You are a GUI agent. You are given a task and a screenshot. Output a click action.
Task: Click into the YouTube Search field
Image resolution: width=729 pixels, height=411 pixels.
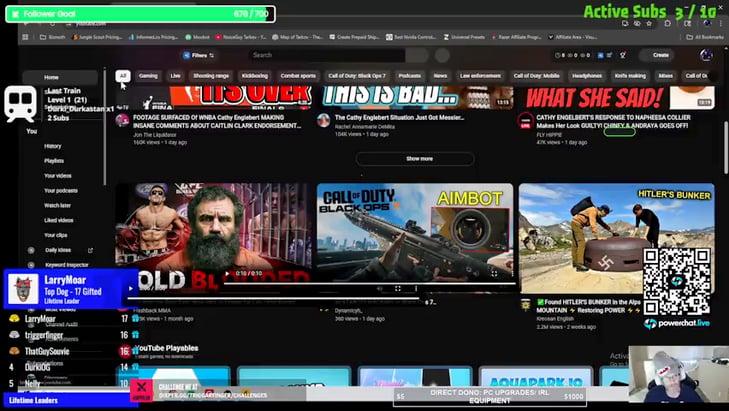[x=326, y=55]
